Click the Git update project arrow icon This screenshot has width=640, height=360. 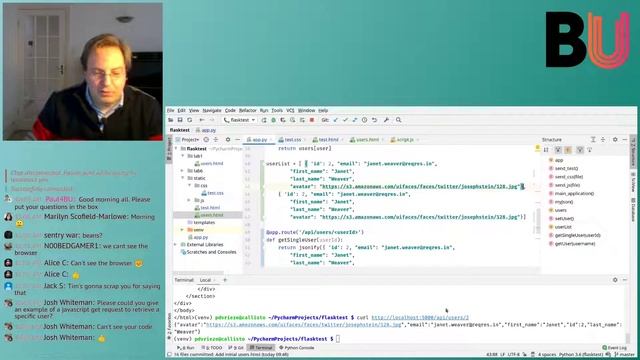(336, 120)
